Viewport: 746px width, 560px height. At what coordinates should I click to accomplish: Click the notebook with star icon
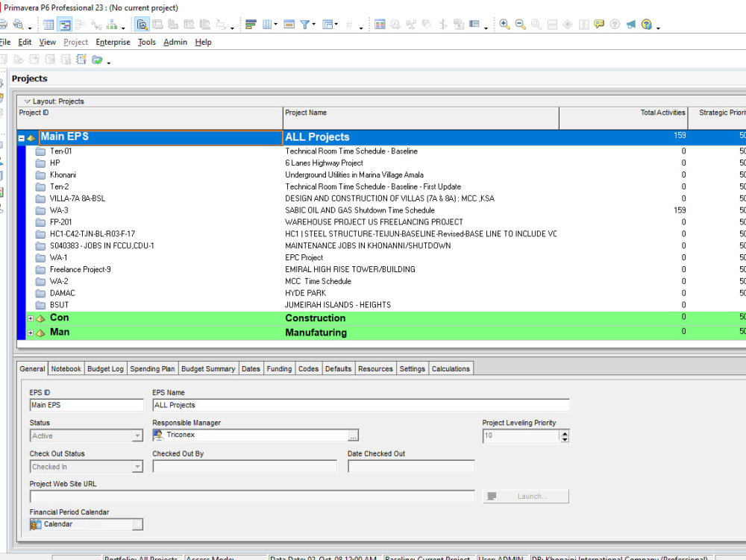81,60
